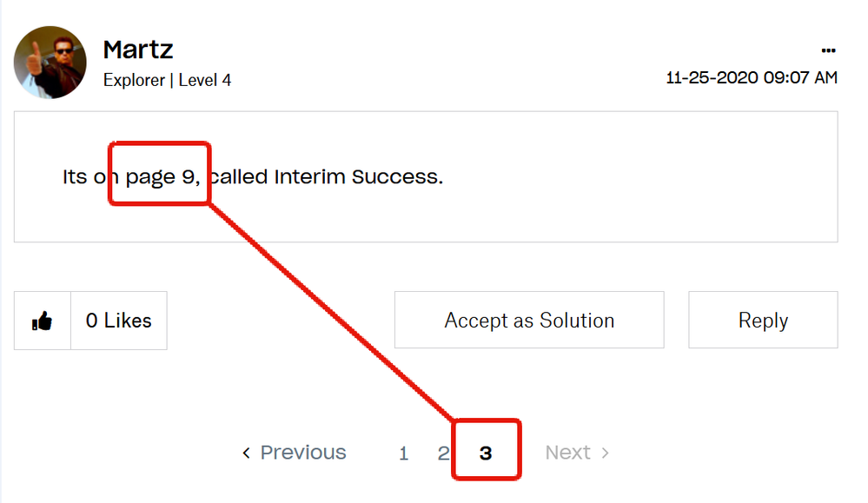Open the Martz username profile link
Viewport: 868px width, 503px height.
138,50
